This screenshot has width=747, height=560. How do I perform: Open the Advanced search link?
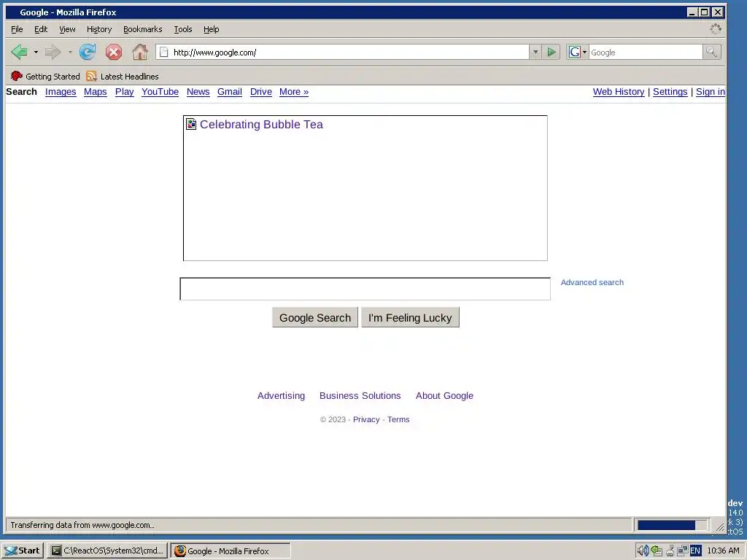[592, 282]
